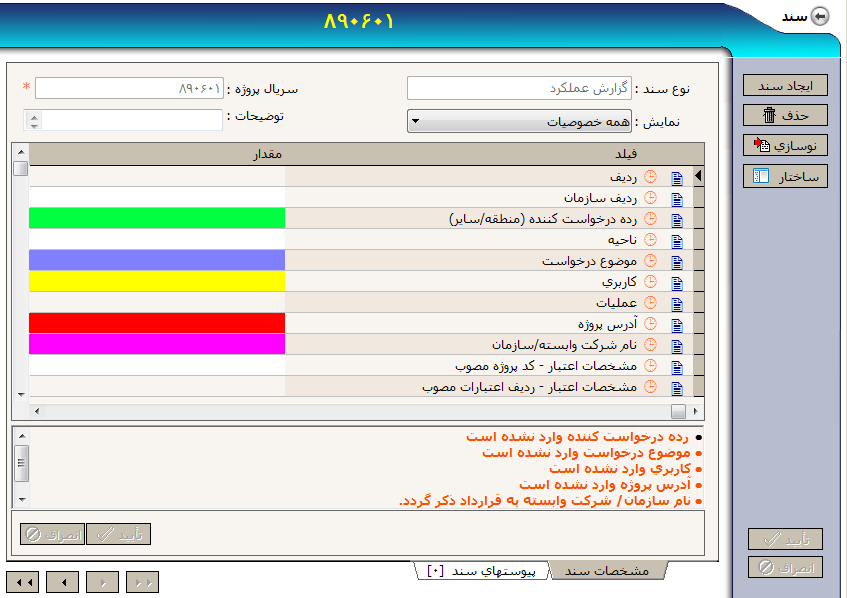Click the document icon of the عملیات row

coord(677,304)
